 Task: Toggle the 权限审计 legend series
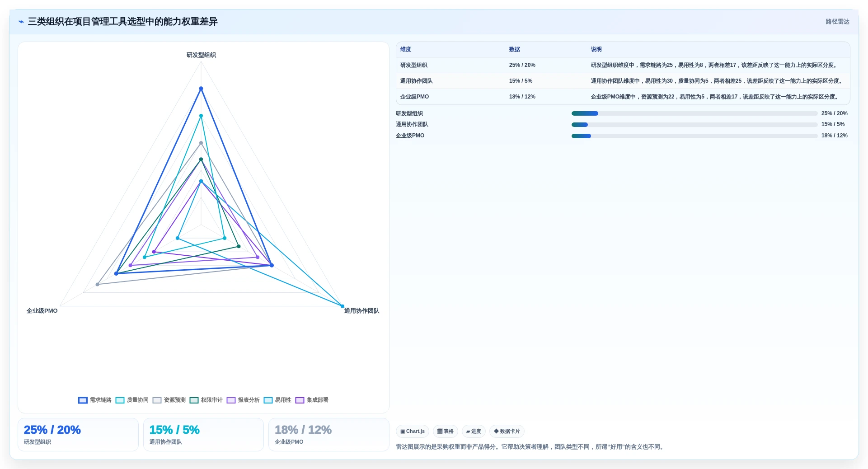[x=206, y=400]
